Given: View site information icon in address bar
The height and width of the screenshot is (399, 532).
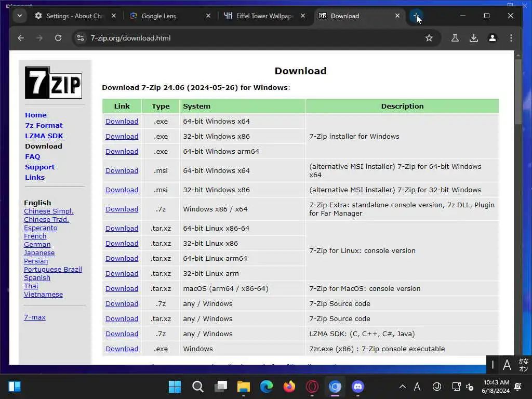Looking at the screenshot, I should coord(81,38).
